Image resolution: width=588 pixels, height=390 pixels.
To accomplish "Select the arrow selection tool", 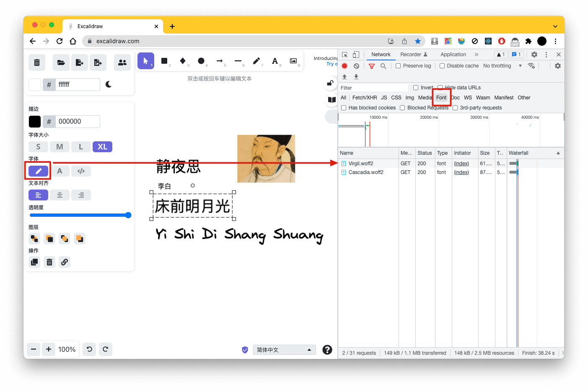I will point(146,61).
